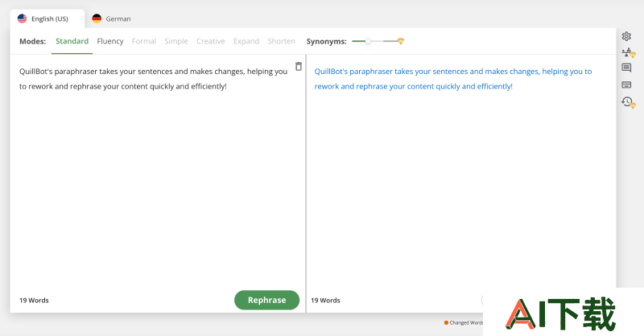Image resolution: width=644 pixels, height=336 pixels.
Task: Select the Fluency mode
Action: (110, 41)
